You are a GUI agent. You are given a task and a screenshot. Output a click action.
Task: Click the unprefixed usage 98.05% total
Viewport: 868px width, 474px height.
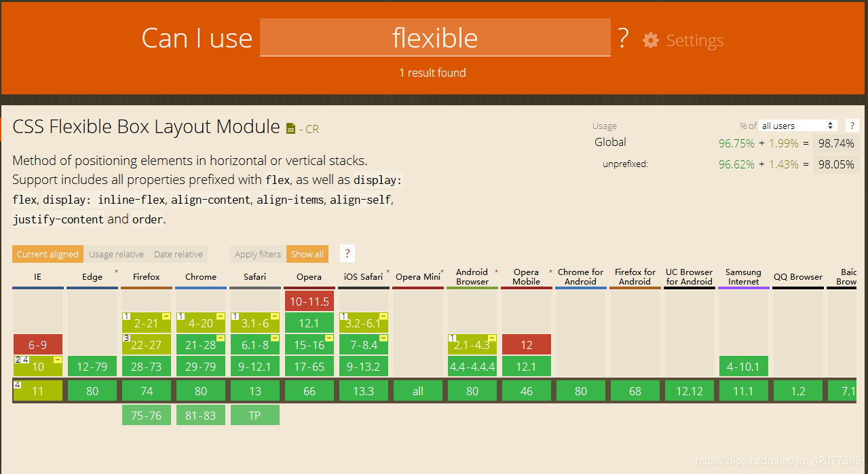click(x=836, y=164)
